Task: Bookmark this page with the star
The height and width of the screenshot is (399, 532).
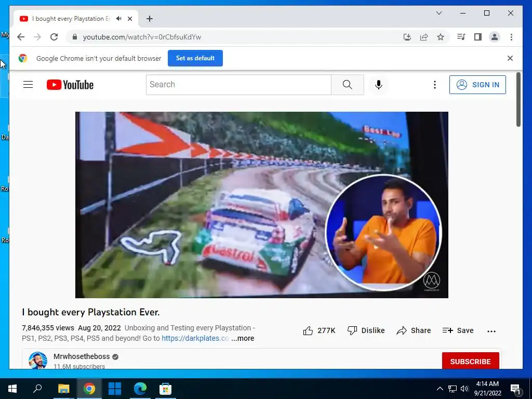Action: tap(441, 37)
